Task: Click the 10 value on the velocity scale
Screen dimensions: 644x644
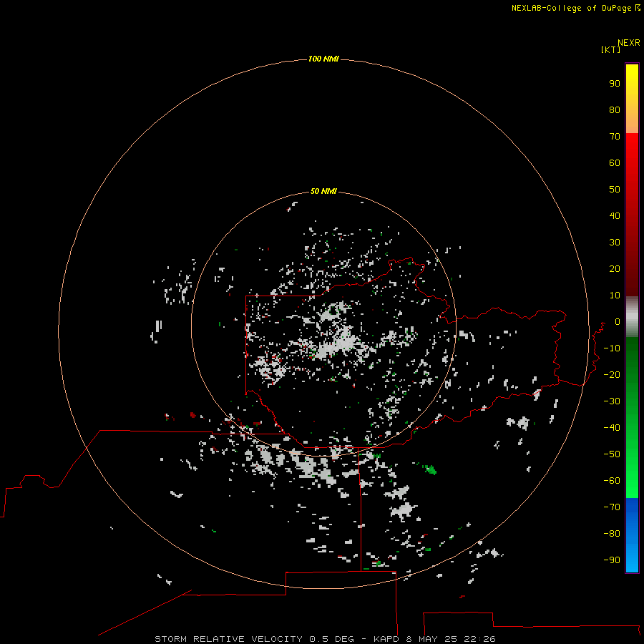Action: 615,296
